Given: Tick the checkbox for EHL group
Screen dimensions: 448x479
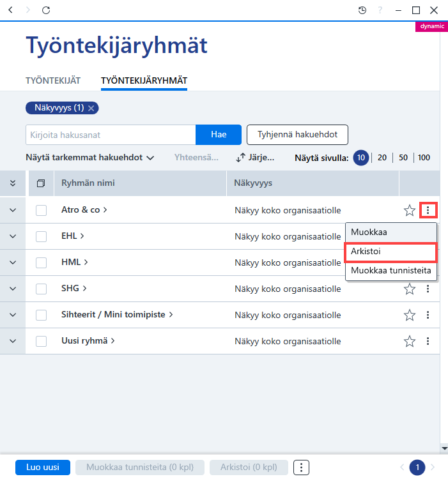Looking at the screenshot, I should click(x=42, y=236).
